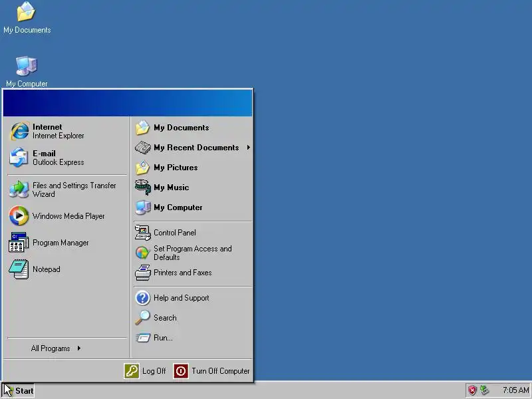
Task: Click the Start button
Action: coord(19,391)
